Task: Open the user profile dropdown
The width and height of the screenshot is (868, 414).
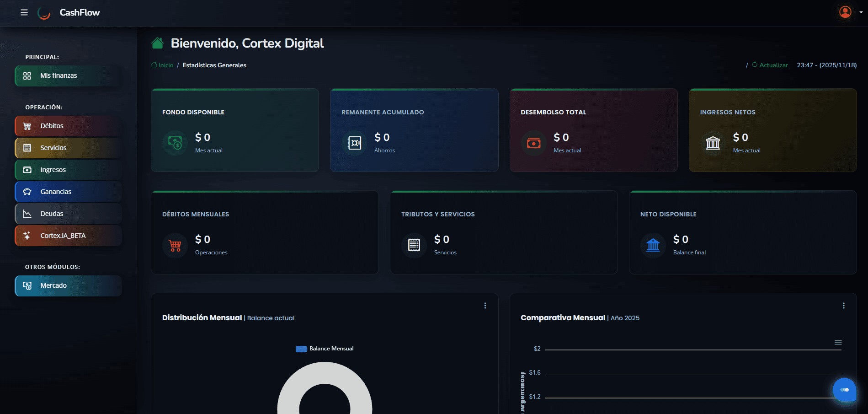Action: click(x=850, y=12)
